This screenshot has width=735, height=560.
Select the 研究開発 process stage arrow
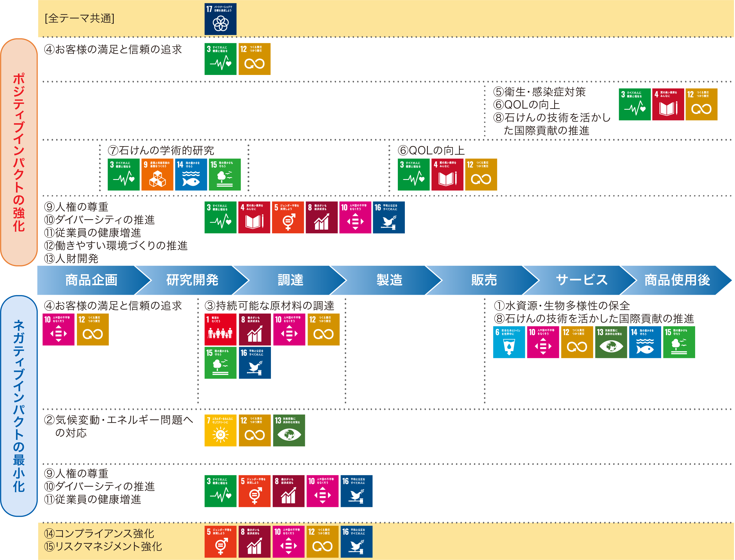[x=192, y=280]
